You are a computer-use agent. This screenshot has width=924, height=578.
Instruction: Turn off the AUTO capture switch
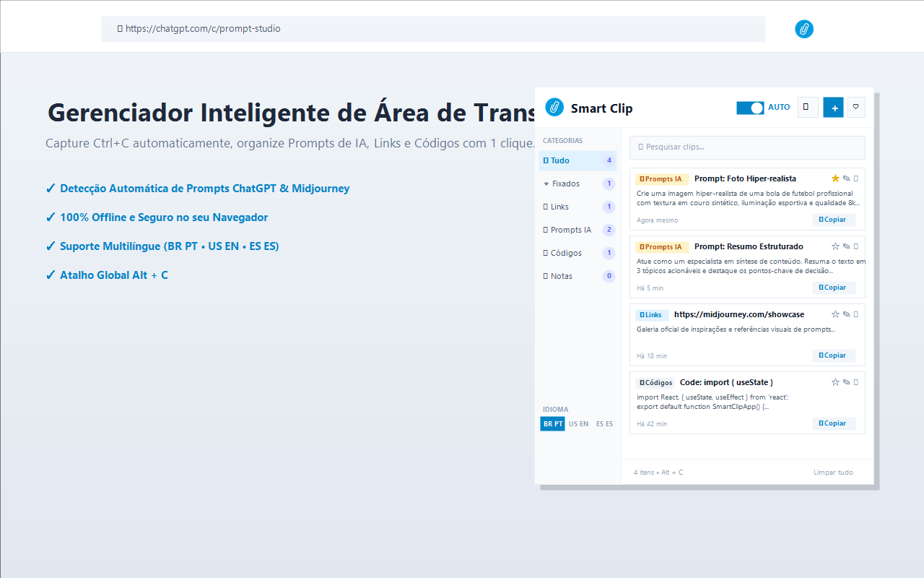coord(750,108)
